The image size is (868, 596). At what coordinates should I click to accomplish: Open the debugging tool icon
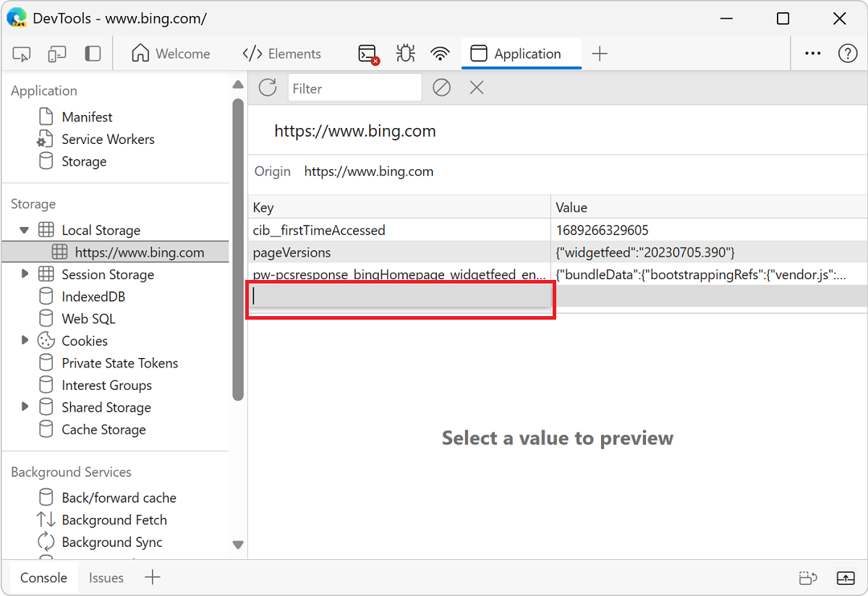pyautogui.click(x=405, y=53)
